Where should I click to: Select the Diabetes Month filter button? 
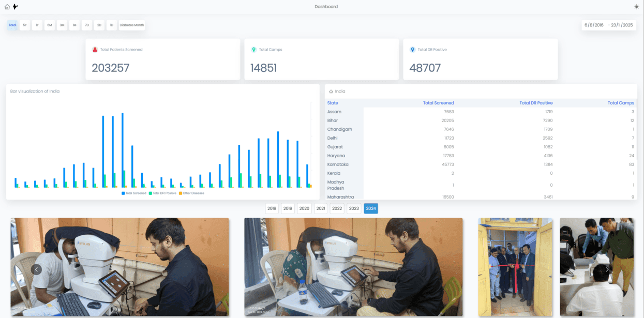tap(132, 25)
